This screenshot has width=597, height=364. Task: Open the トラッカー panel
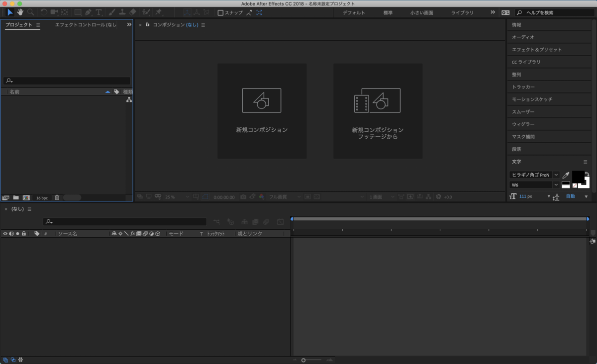(550, 87)
